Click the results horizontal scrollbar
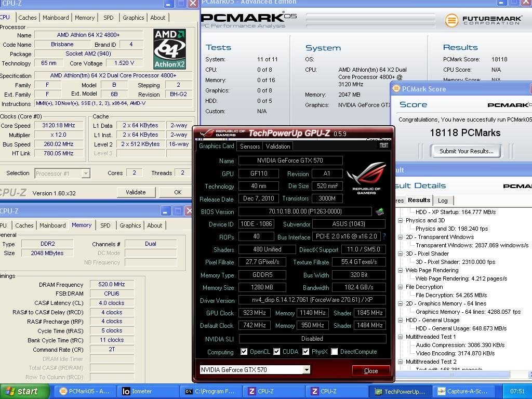 pyautogui.click(x=453, y=374)
